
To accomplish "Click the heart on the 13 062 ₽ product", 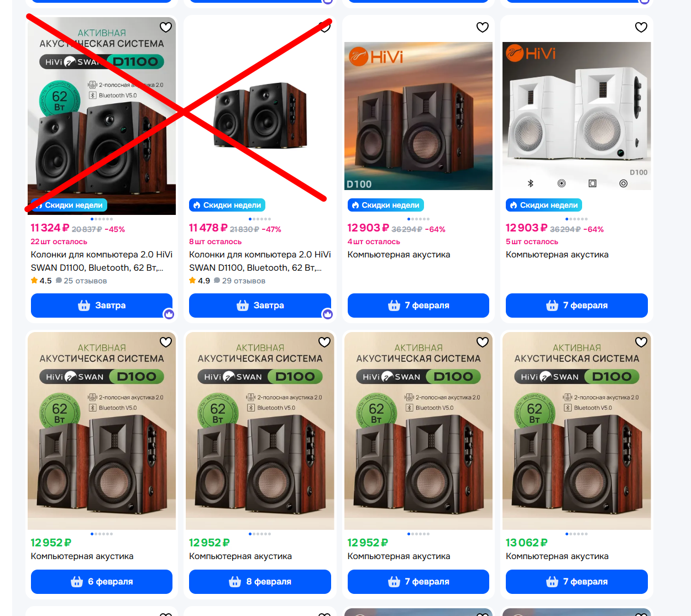I will coord(641,342).
